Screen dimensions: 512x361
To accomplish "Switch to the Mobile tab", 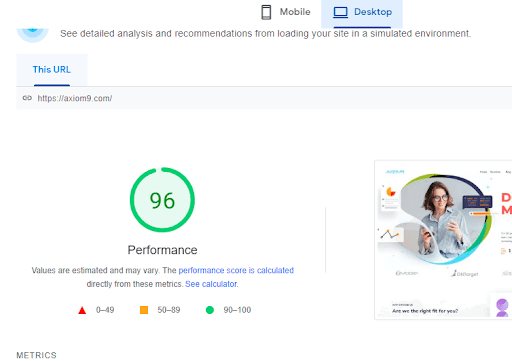I will [x=285, y=12].
